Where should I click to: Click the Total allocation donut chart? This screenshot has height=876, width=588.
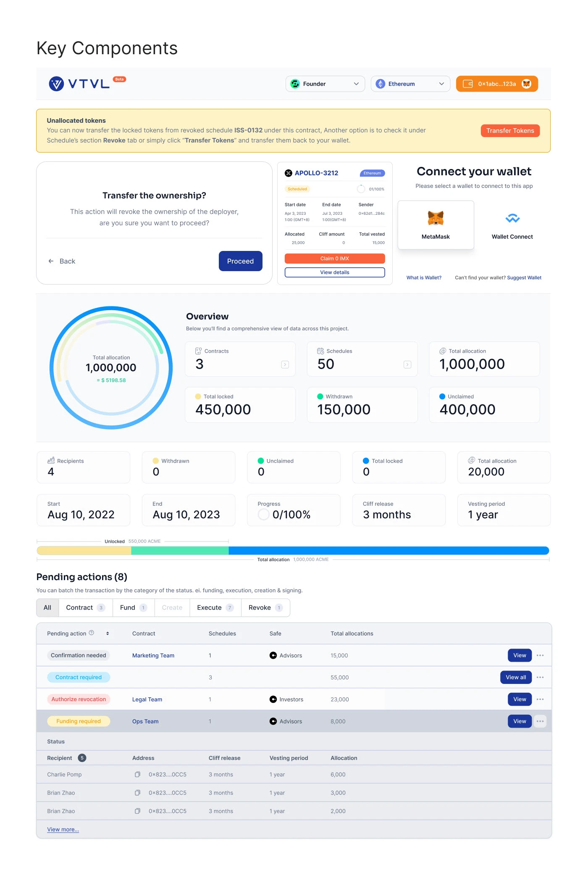(x=111, y=368)
